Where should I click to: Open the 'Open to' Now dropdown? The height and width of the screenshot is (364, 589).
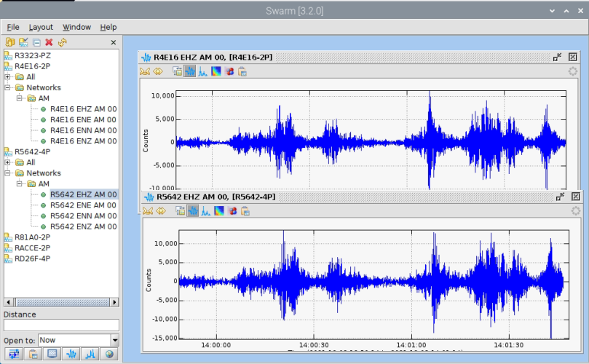[114, 340]
